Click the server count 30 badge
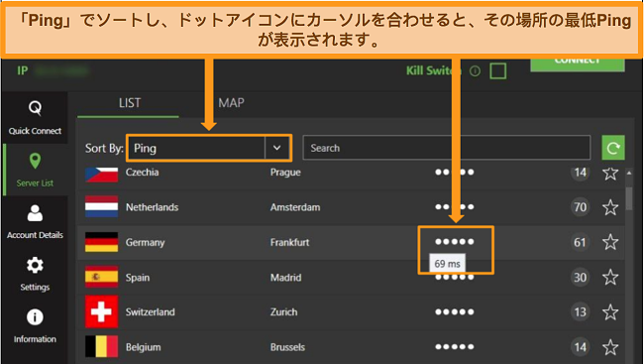The image size is (644, 364). (580, 278)
